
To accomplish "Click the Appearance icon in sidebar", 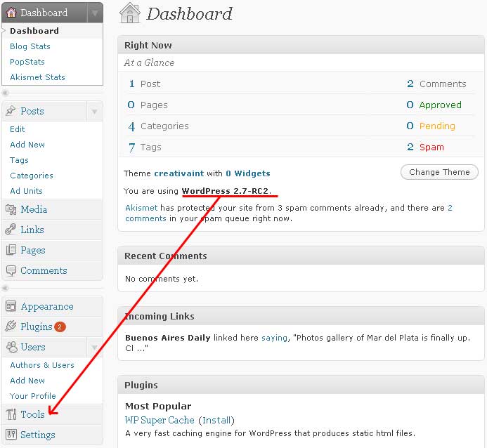I will coord(11,306).
